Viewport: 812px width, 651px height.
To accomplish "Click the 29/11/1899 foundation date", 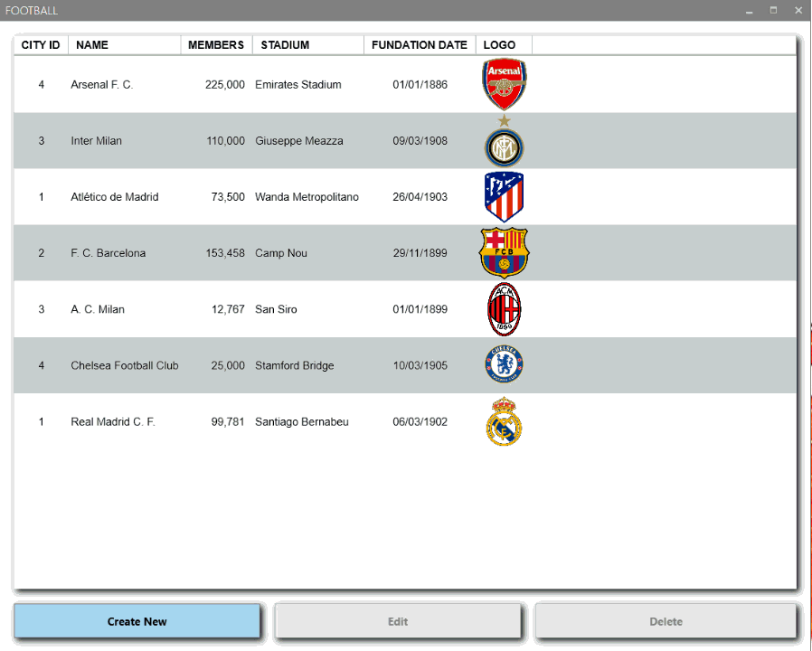I will click(x=420, y=253).
